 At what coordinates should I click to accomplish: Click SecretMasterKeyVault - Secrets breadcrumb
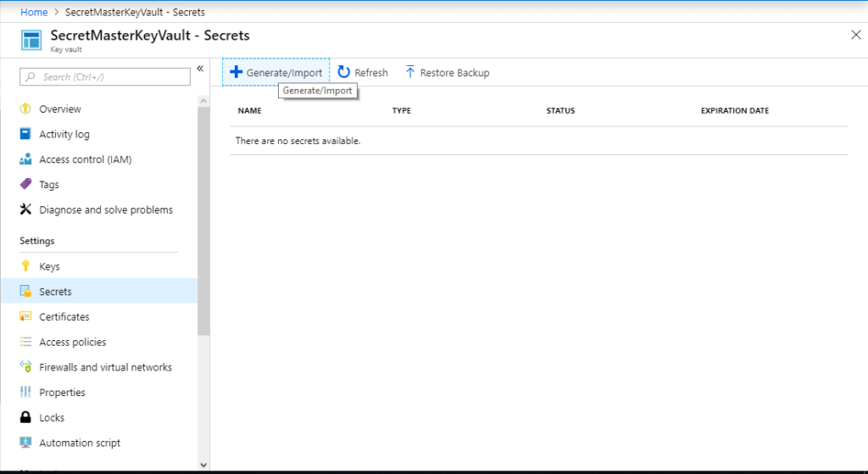point(135,12)
